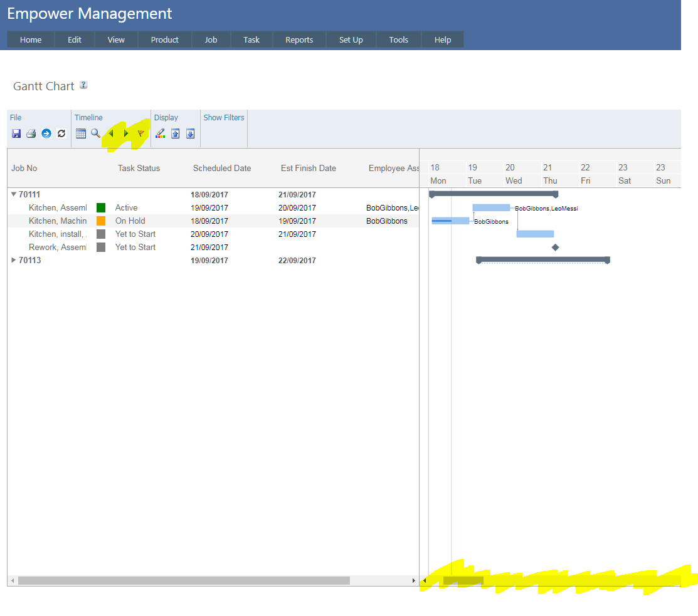Click Show Filters link

coord(224,118)
